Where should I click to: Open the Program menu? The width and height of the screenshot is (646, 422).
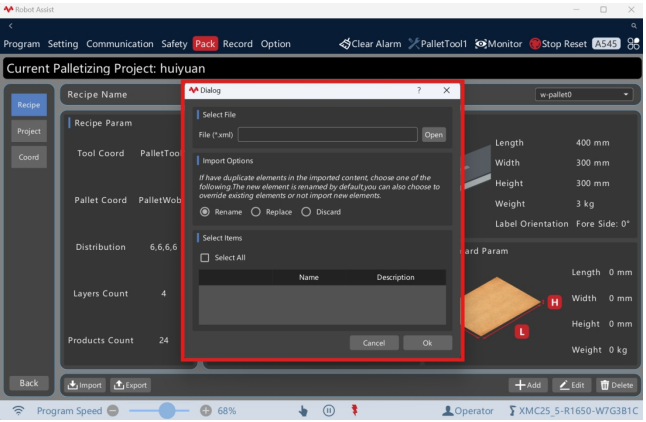[x=22, y=44]
